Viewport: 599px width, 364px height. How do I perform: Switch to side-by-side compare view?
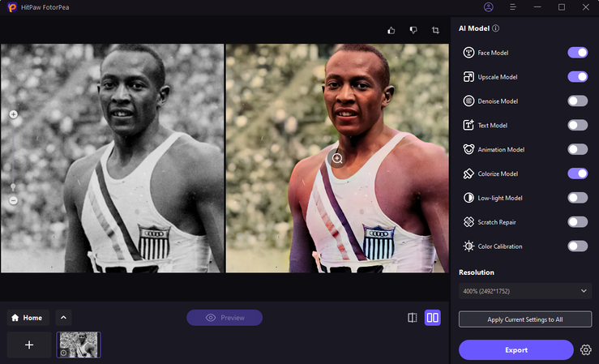pos(433,318)
